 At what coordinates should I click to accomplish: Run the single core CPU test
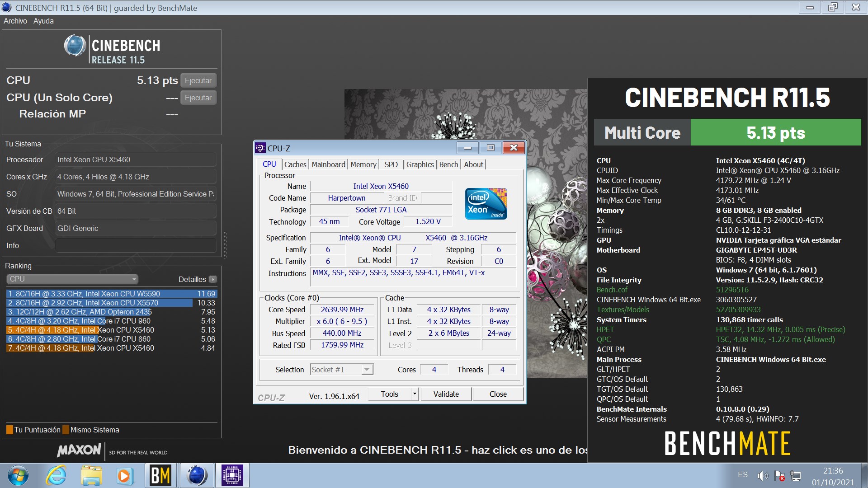tap(198, 98)
